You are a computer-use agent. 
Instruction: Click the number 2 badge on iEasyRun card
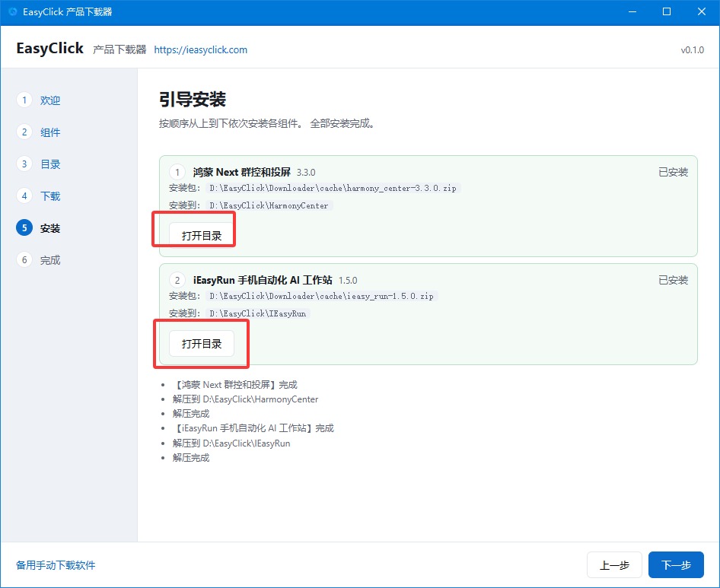pos(177,280)
